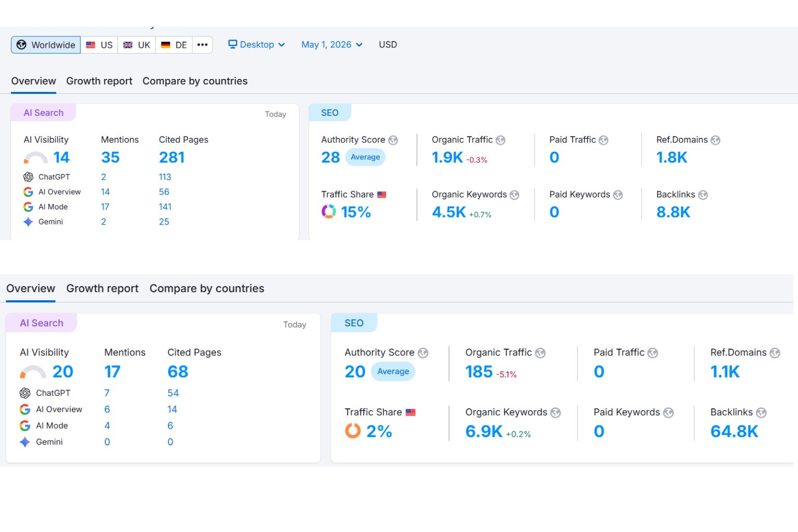
Task: Click globe icon next to lower Authority Score
Action: pyautogui.click(x=423, y=353)
